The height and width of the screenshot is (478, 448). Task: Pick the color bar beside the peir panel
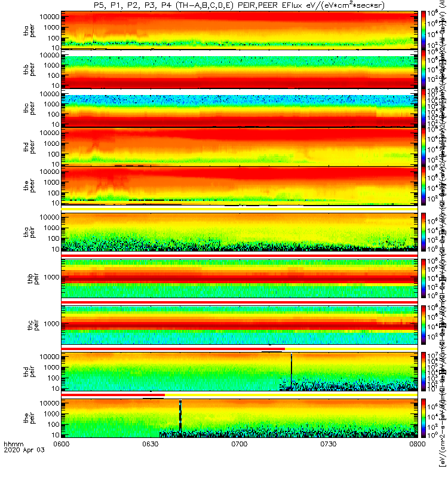point(424,418)
